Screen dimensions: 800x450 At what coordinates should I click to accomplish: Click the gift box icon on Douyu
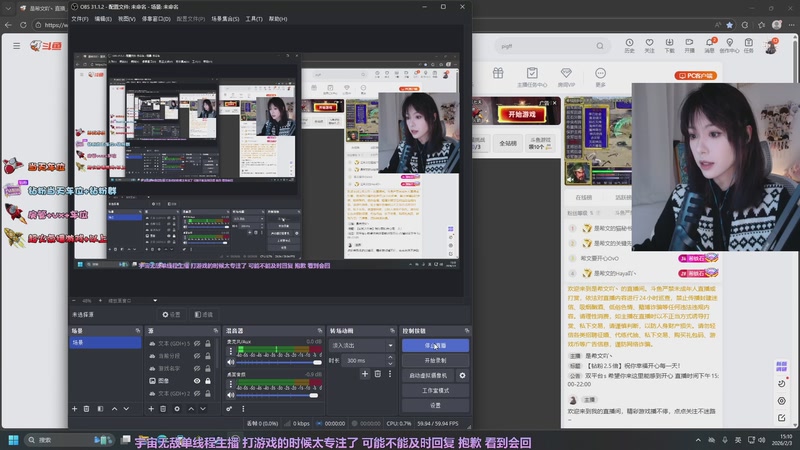498,73
